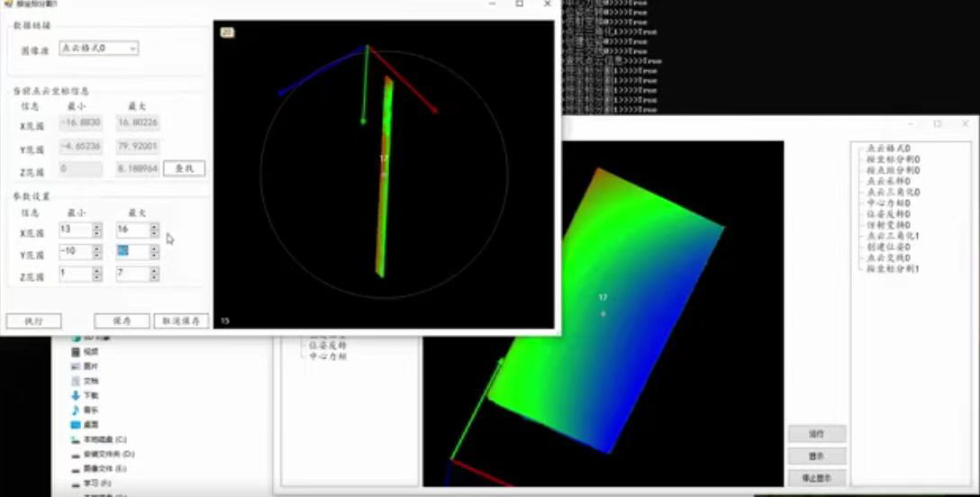The image size is (980, 497).
Task: Select 点云三角化0 in main window tree
Action: coord(893,193)
